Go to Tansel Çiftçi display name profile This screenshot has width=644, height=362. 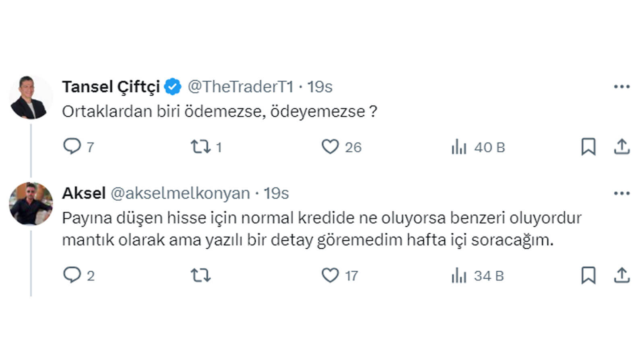[x=111, y=86]
